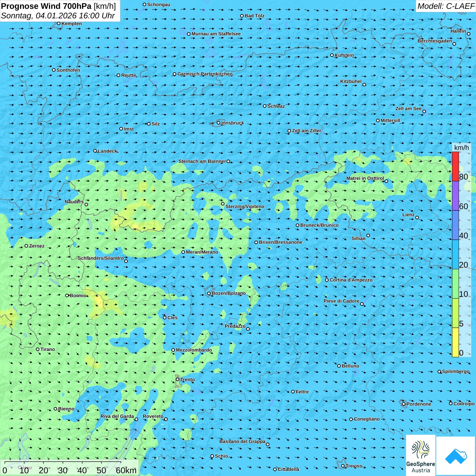The height and width of the screenshot is (476, 476).
Task: Select the Bozen/Bolzano label
Action: (x=228, y=293)
